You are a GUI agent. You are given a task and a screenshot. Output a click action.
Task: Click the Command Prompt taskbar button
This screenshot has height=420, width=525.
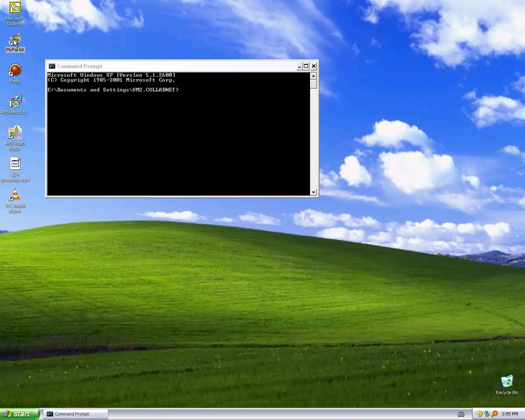point(75,414)
